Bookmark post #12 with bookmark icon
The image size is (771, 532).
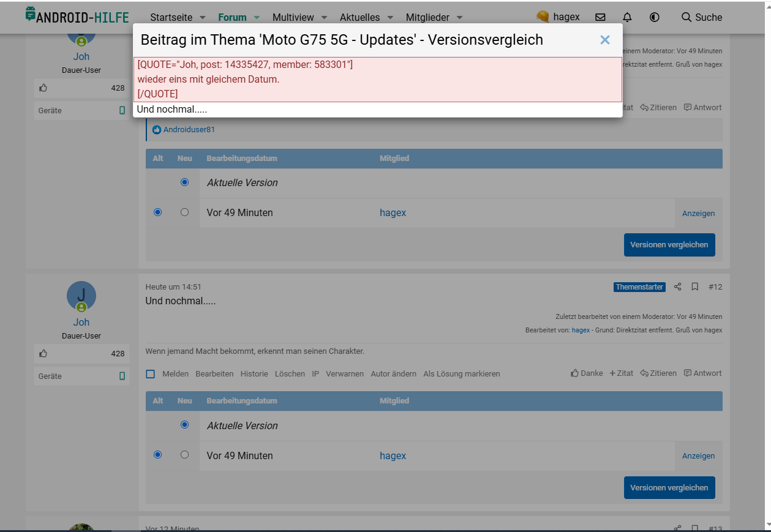(x=695, y=287)
